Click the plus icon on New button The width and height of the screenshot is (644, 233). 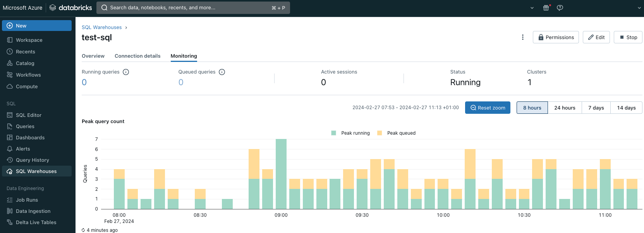click(10, 26)
